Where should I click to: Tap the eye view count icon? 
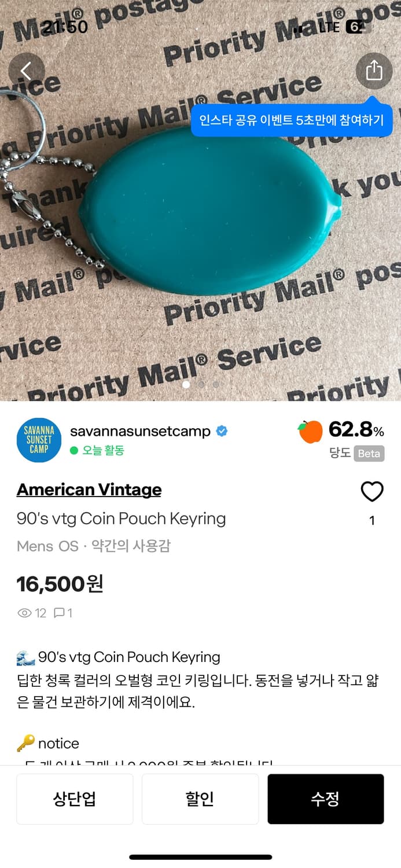point(24,613)
